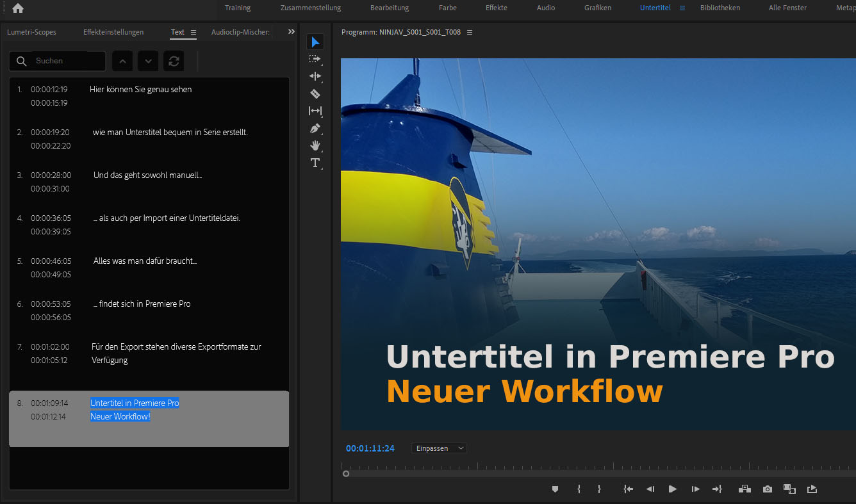Click the Lift button icon

coord(745,489)
